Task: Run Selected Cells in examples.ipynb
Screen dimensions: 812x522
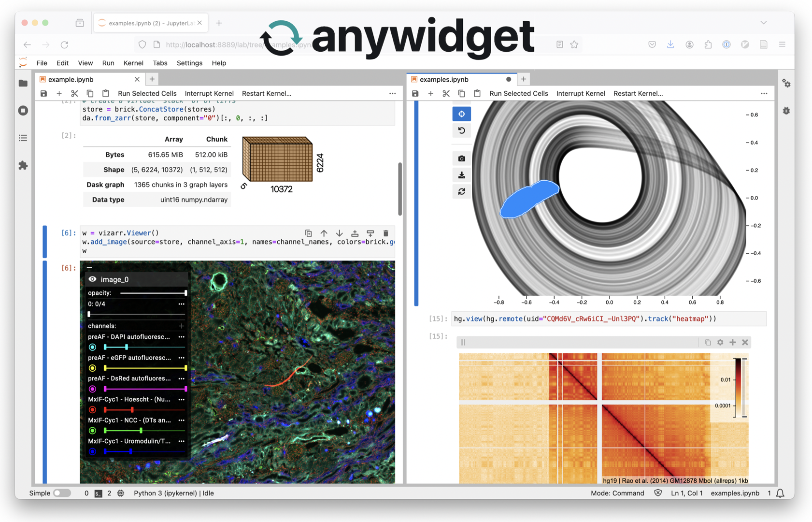Action: (x=518, y=93)
